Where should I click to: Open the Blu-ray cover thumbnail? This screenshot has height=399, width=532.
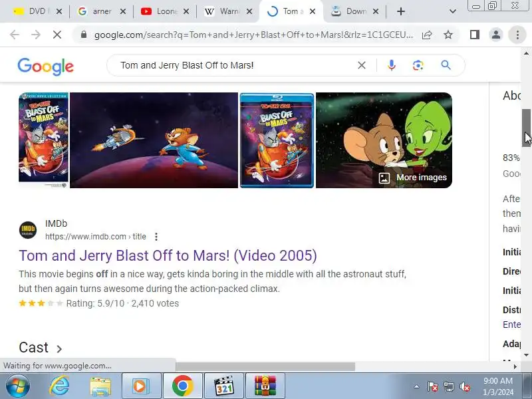click(277, 140)
